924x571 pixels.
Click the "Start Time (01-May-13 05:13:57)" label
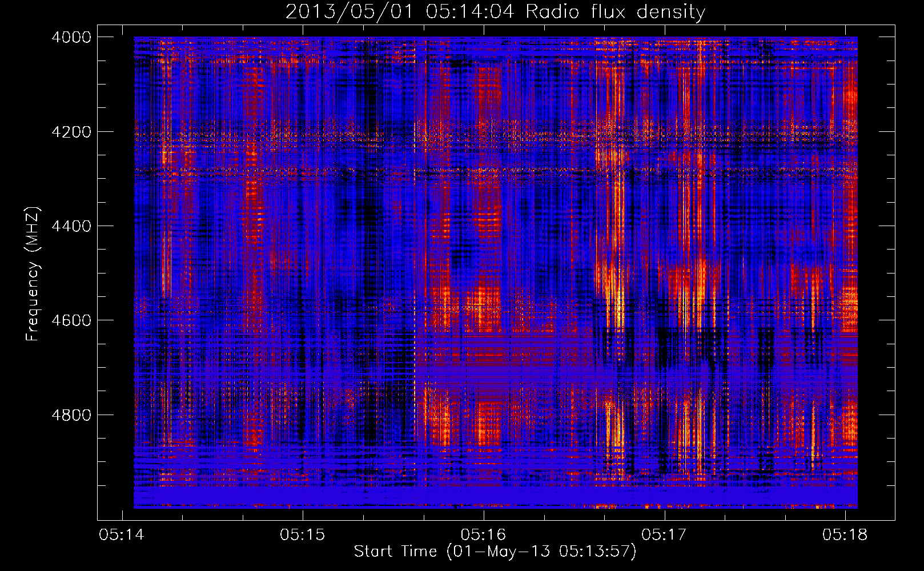point(495,552)
